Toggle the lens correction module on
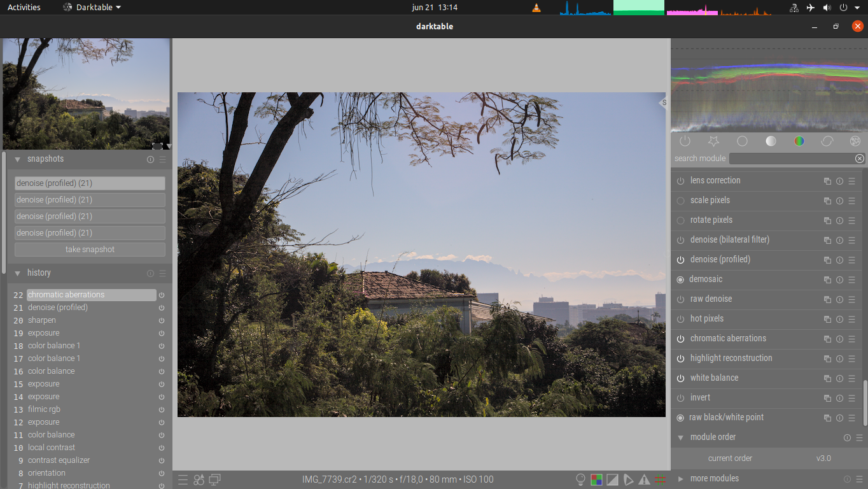 click(680, 181)
